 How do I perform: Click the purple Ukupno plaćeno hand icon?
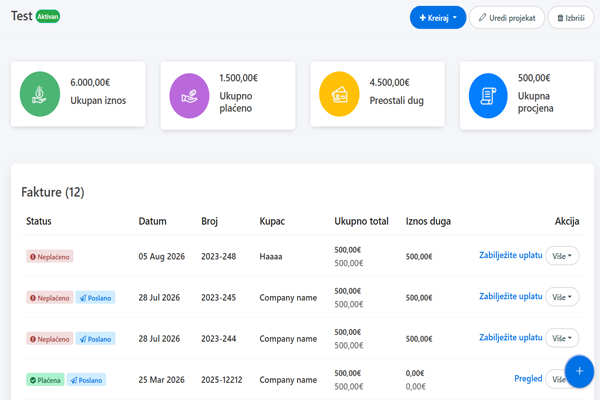tap(189, 96)
